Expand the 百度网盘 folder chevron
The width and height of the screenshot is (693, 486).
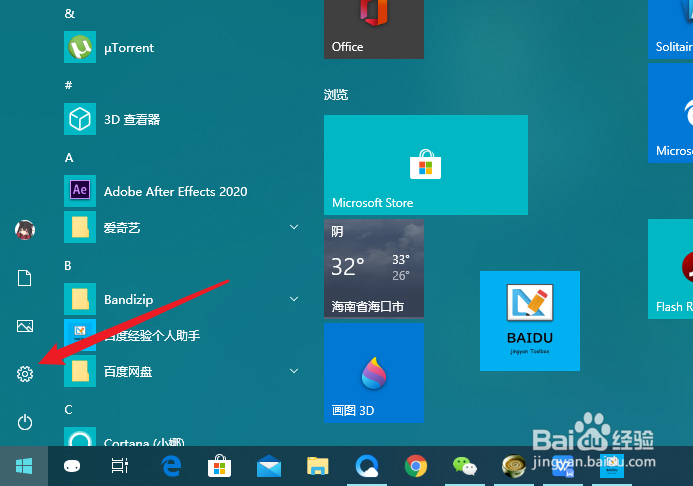point(294,371)
